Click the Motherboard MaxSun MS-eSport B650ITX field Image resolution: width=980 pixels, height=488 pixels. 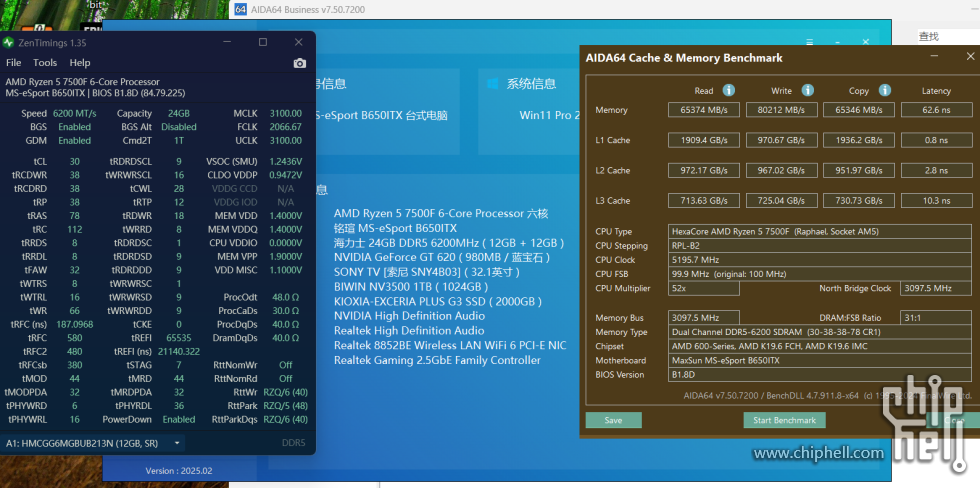pos(820,361)
